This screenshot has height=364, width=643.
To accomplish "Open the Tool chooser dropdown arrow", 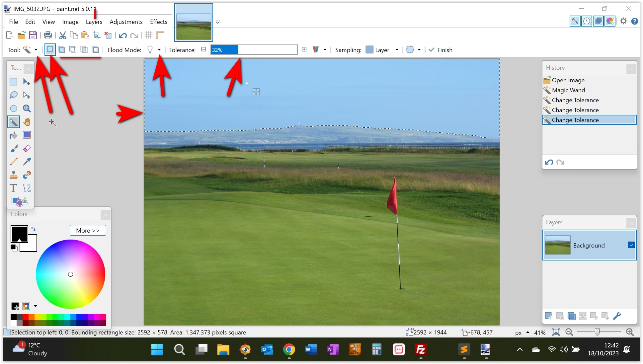I will [x=36, y=50].
